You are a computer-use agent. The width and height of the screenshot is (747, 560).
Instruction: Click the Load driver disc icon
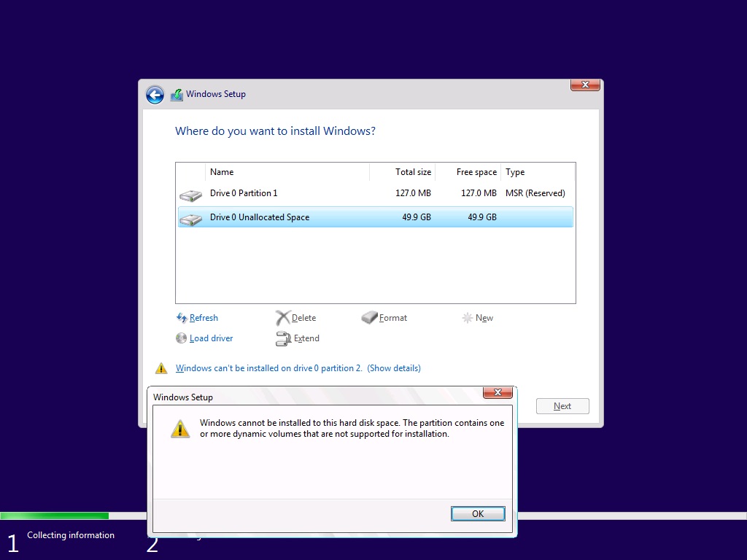point(181,338)
